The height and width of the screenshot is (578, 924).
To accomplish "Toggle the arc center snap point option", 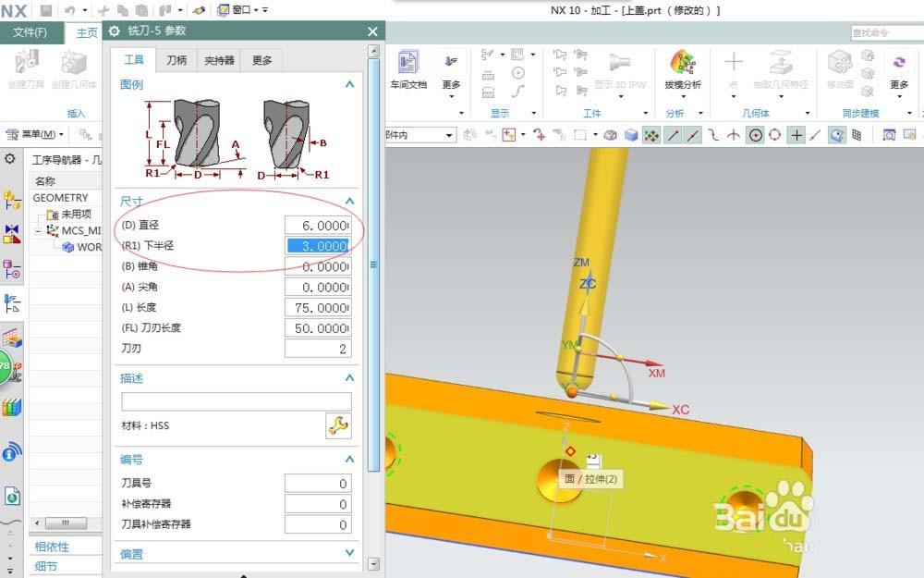I will click(x=756, y=135).
